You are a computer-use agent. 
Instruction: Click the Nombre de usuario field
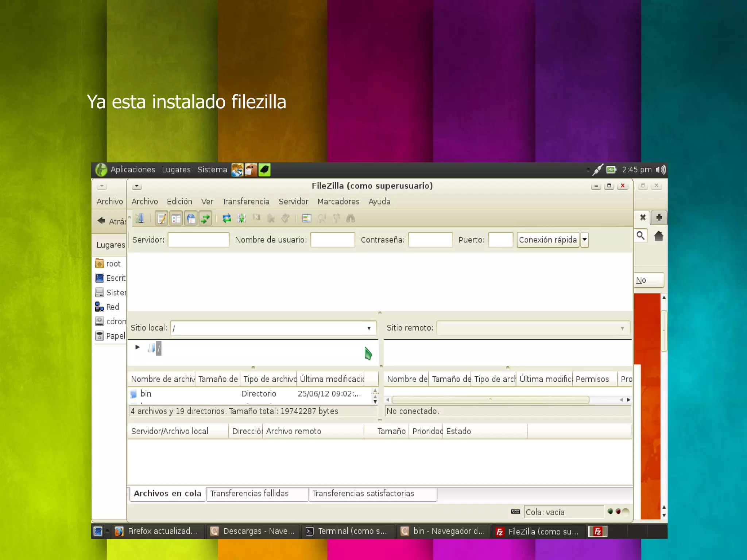point(332,240)
